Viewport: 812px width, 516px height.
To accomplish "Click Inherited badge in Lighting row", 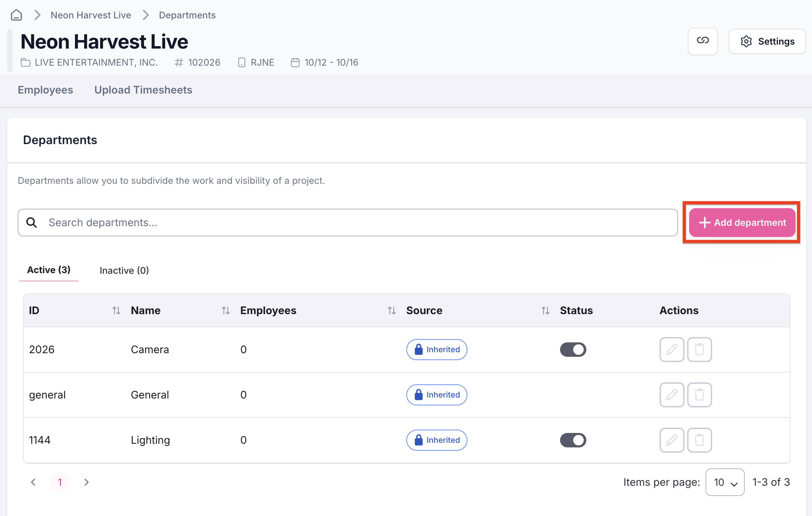I will 437,440.
